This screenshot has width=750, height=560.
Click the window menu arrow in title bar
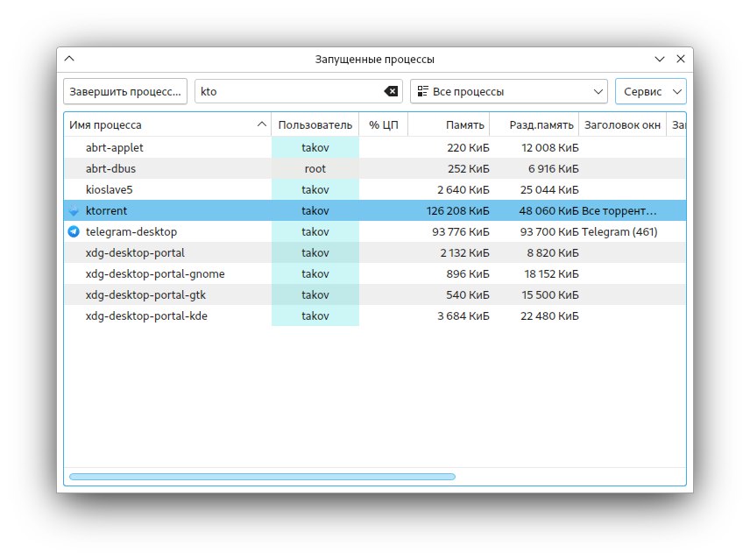point(70,60)
